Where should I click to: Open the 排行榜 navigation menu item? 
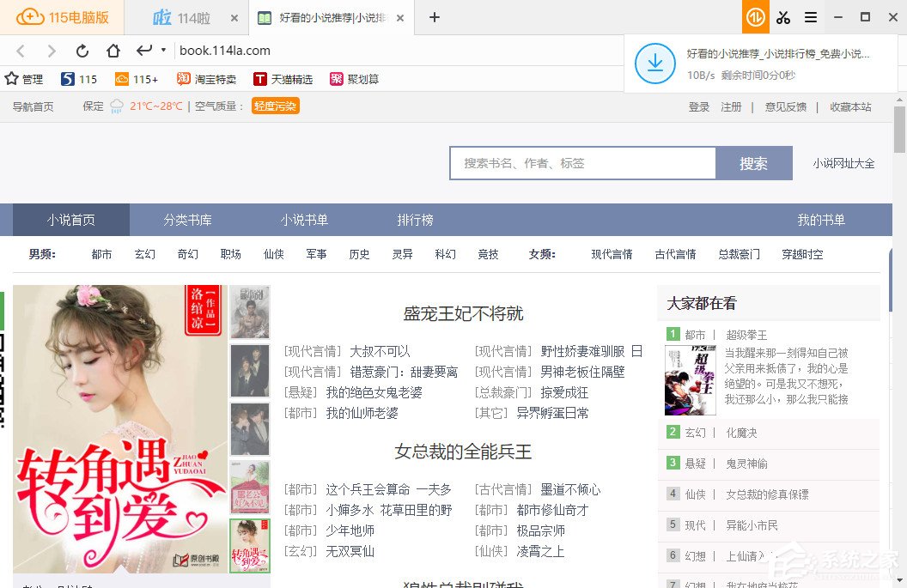(x=415, y=220)
